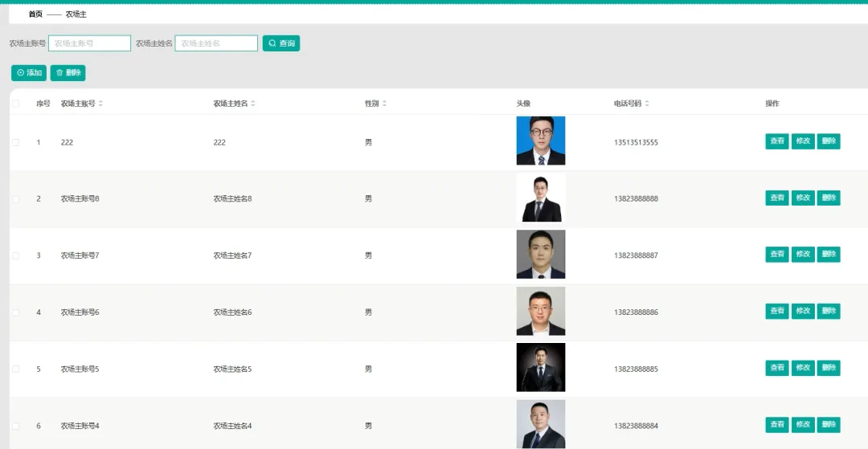This screenshot has width=868, height=449.
Task: Click name cell 农场主姓名7
Action: (232, 255)
